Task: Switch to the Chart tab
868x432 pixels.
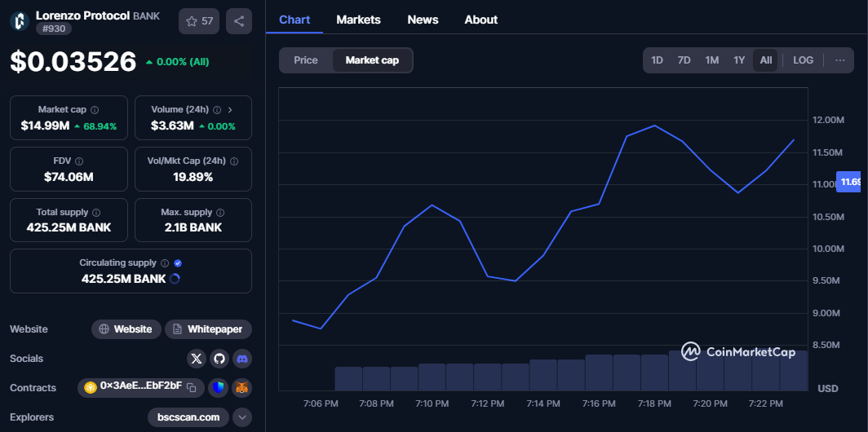Action: 294,20
